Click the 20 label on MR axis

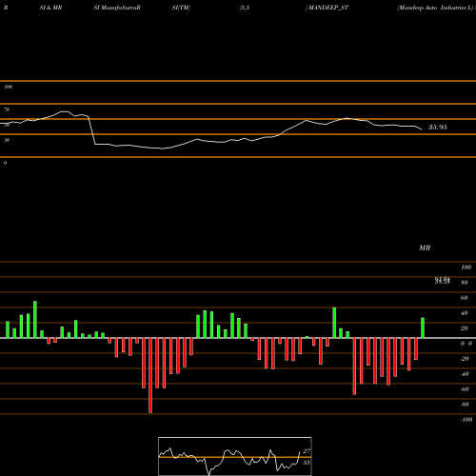(x=465, y=328)
